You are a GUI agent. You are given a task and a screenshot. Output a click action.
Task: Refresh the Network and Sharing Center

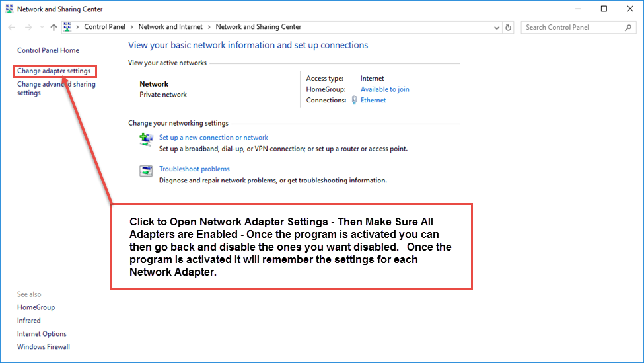click(x=509, y=28)
